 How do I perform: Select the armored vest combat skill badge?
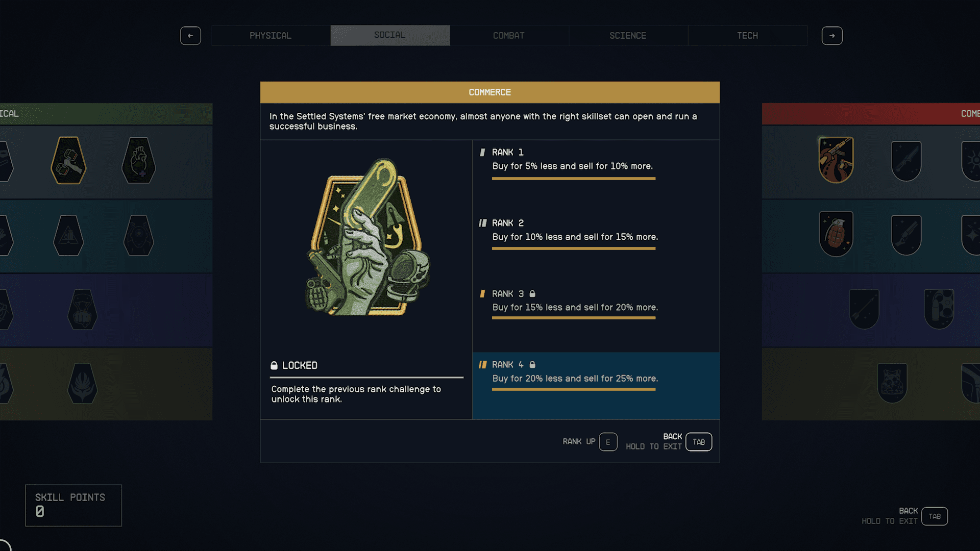coord(892,383)
